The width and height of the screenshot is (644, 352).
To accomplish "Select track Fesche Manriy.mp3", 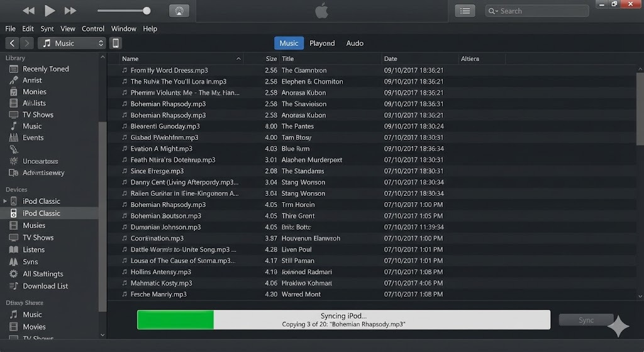I will [x=158, y=295].
